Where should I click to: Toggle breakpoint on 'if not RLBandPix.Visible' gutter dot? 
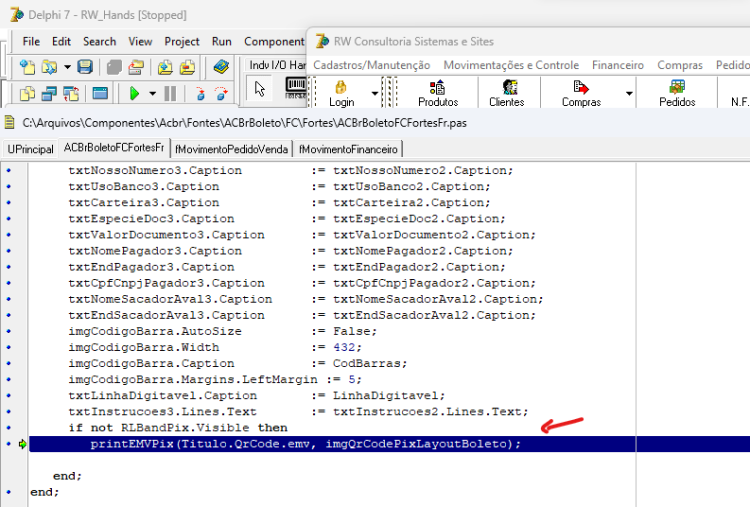tap(9, 428)
